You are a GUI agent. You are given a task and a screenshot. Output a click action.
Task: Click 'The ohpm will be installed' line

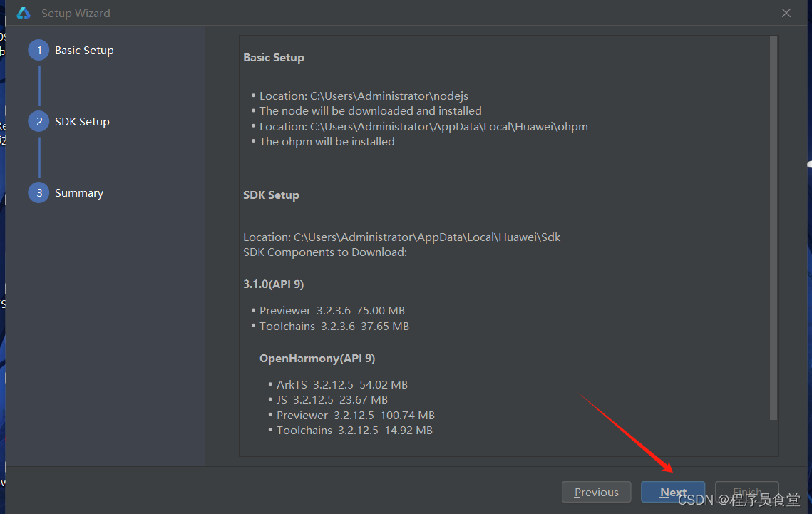tap(327, 141)
